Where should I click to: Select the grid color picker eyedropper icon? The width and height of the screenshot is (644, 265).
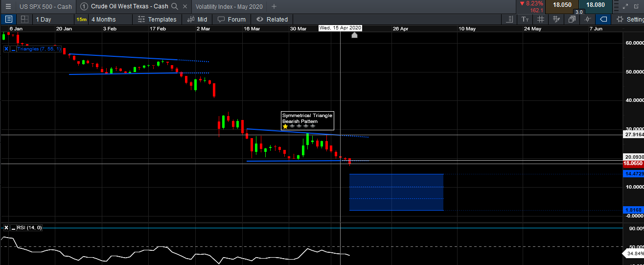[556, 19]
